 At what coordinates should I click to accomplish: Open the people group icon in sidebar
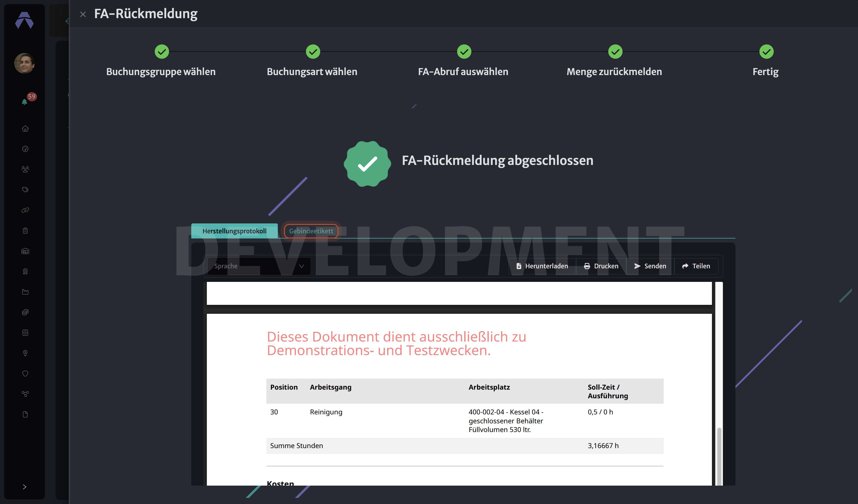pyautogui.click(x=25, y=169)
